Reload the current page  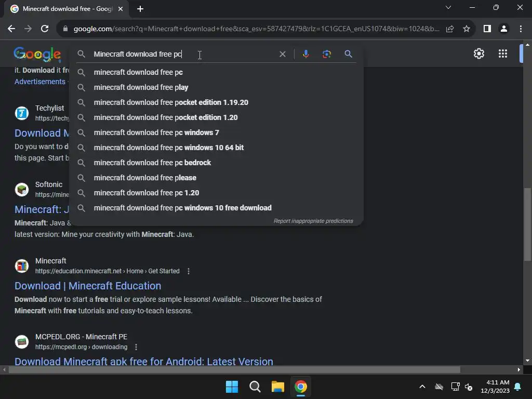[x=45, y=29]
